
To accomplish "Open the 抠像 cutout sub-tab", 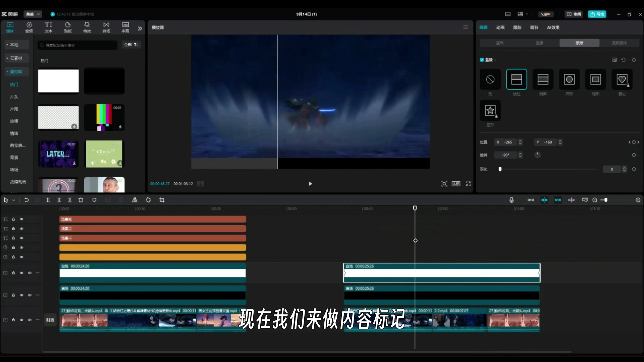I will click(539, 43).
